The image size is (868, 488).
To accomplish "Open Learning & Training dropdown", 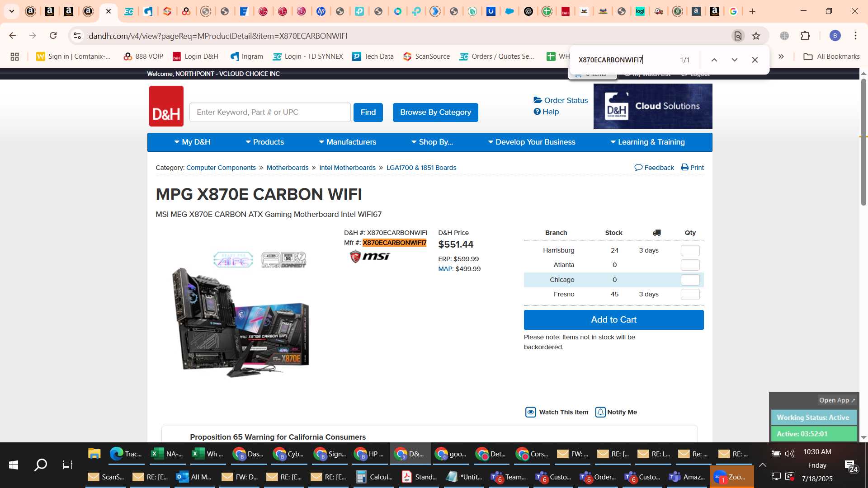I will pyautogui.click(x=647, y=142).
